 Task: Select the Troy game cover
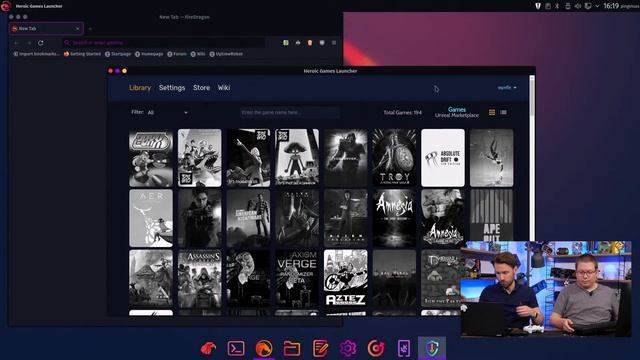(394, 158)
